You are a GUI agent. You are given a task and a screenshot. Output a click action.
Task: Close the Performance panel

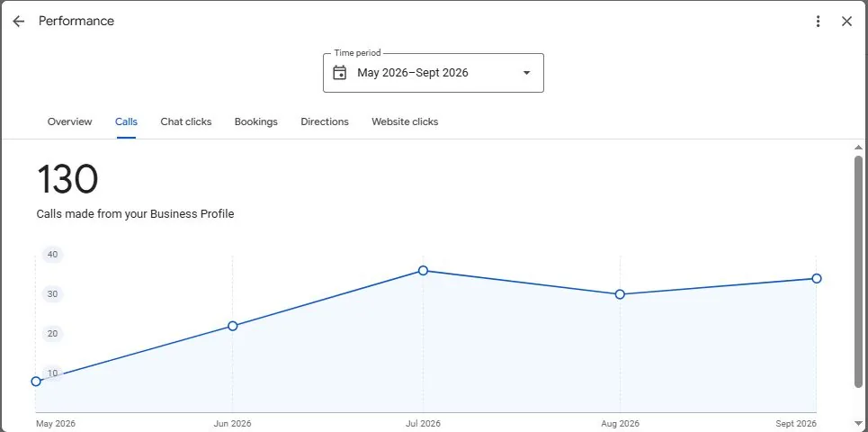click(846, 22)
